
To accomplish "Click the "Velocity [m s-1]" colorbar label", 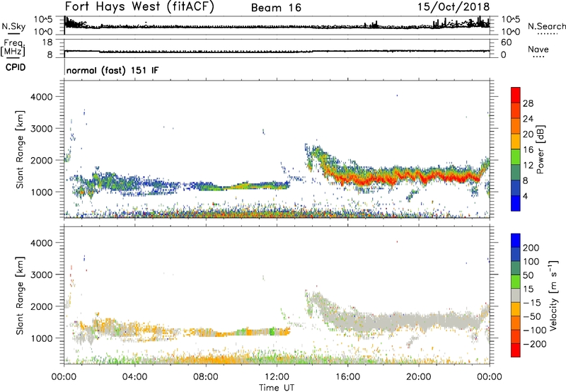I will click(x=553, y=295).
